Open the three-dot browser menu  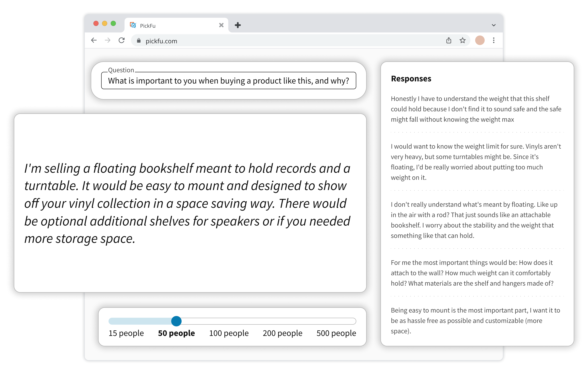click(x=493, y=40)
